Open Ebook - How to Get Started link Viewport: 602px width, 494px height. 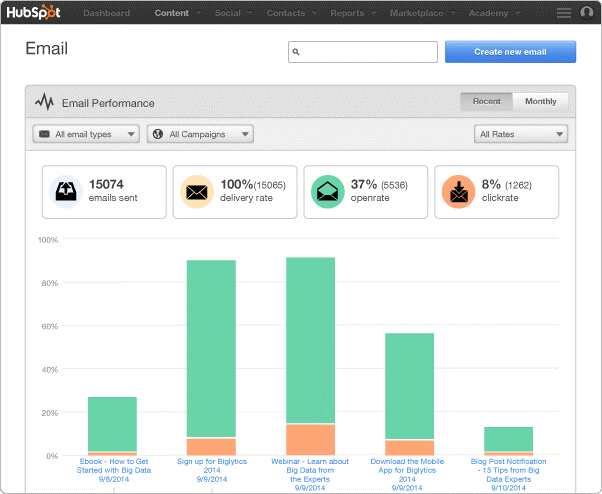point(114,470)
